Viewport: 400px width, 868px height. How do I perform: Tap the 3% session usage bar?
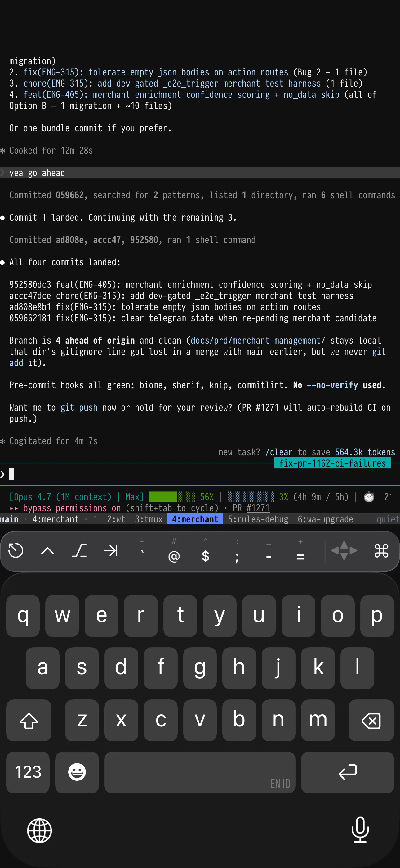251,497
